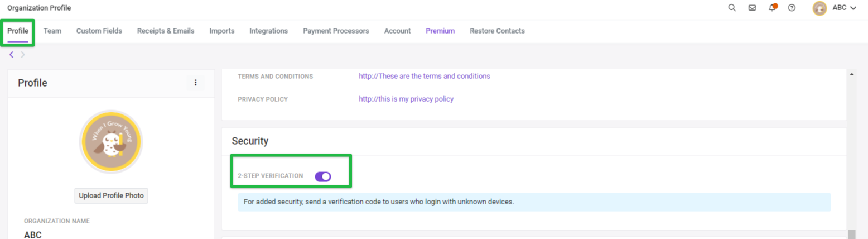The height and width of the screenshot is (239, 868).
Task: Click the ABC account avatar
Action: pos(819,8)
